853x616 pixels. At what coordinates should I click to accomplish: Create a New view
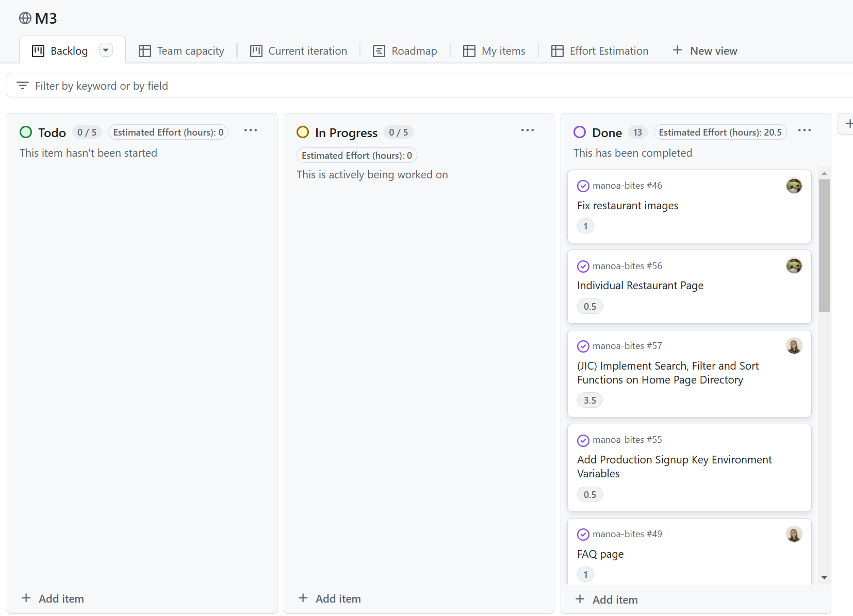pyautogui.click(x=705, y=51)
